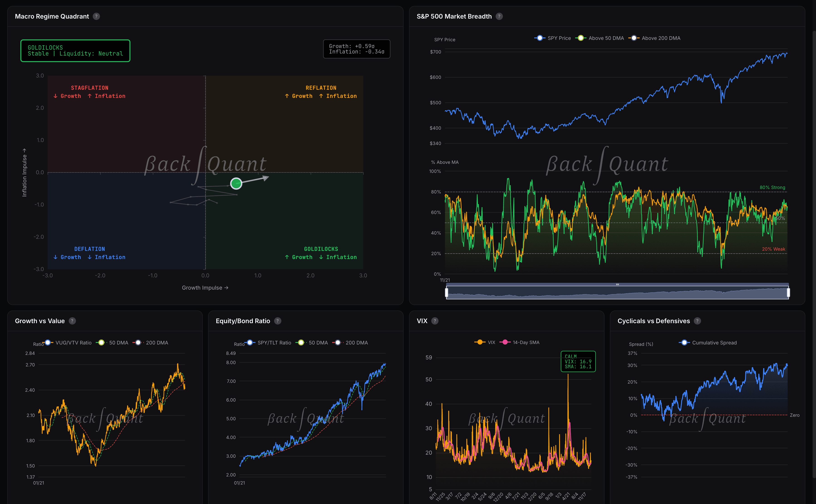This screenshot has width=816, height=504.
Task: Toggle 50 DMA in Equity/Bond Ratio
Action: point(301,342)
